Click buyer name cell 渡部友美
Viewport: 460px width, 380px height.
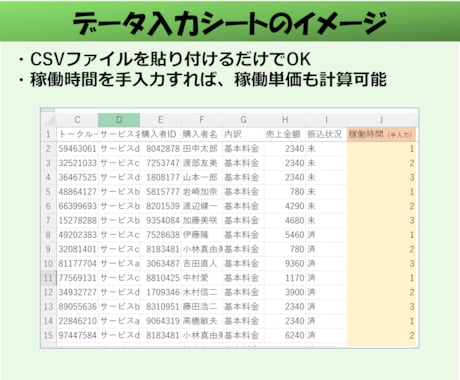[x=202, y=163]
